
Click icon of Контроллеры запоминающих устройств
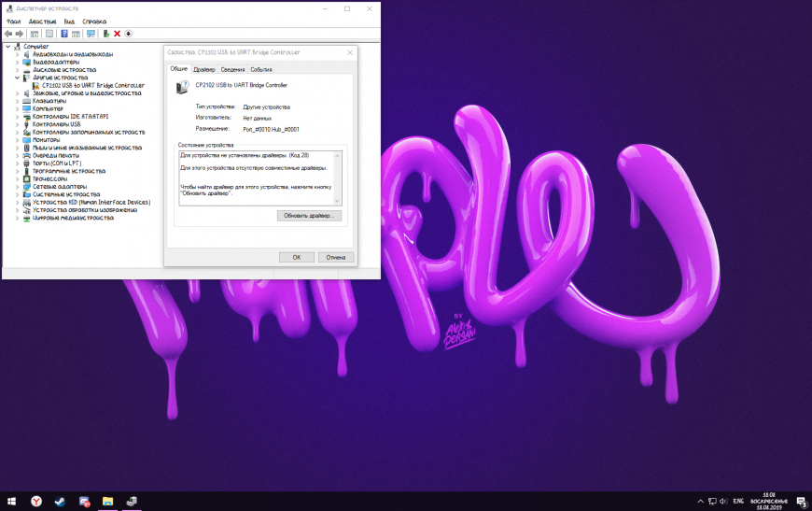coord(27,132)
